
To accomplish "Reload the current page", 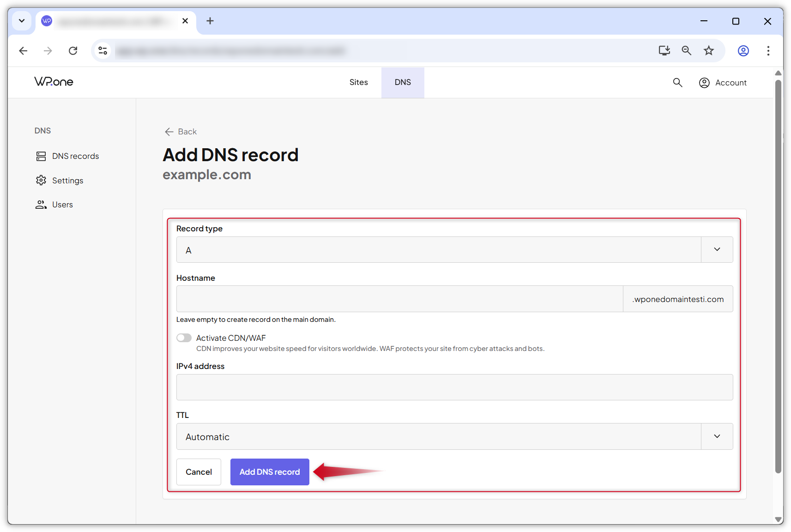I will tap(73, 51).
